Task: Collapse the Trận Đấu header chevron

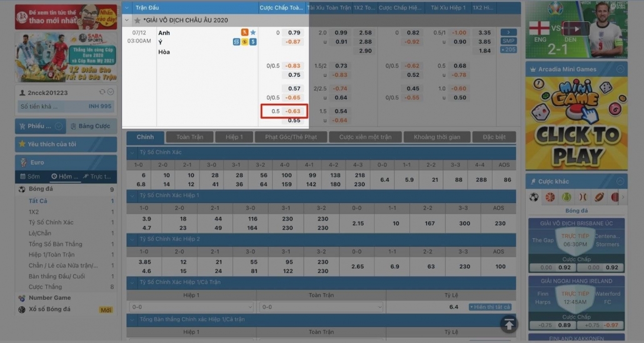Action: (127, 7)
